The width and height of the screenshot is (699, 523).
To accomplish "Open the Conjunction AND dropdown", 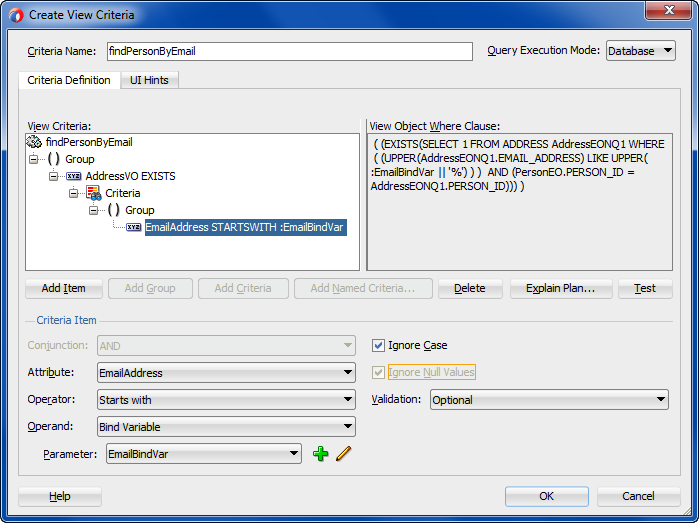I will click(x=226, y=346).
